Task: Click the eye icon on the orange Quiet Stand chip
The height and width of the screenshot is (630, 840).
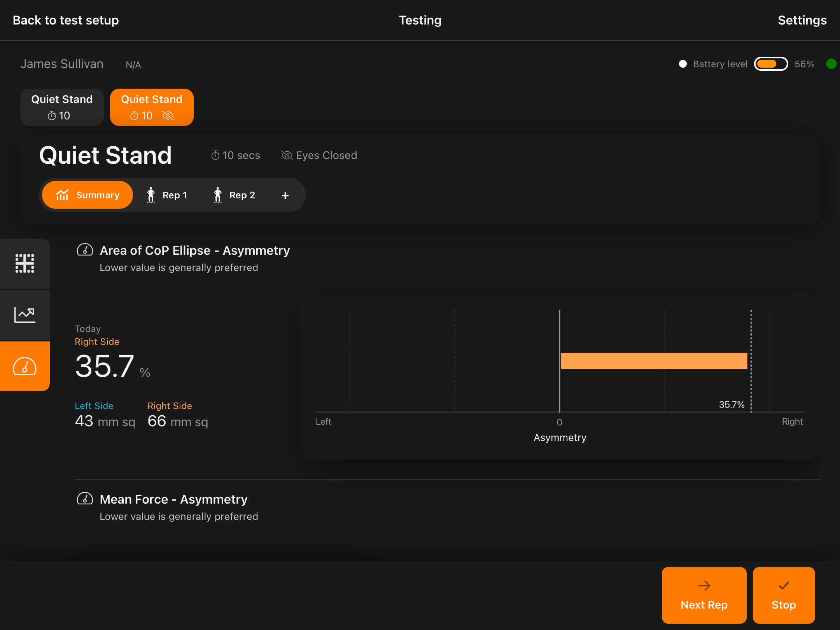Action: [168, 115]
